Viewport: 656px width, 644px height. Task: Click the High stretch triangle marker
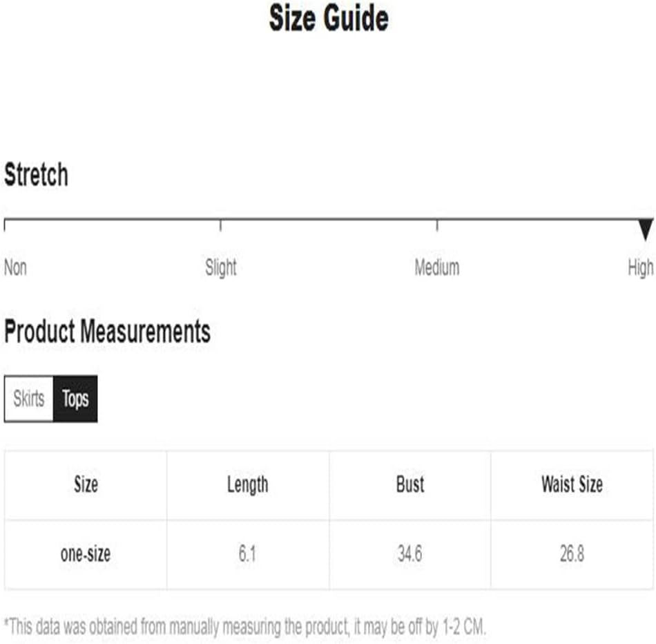[645, 229]
